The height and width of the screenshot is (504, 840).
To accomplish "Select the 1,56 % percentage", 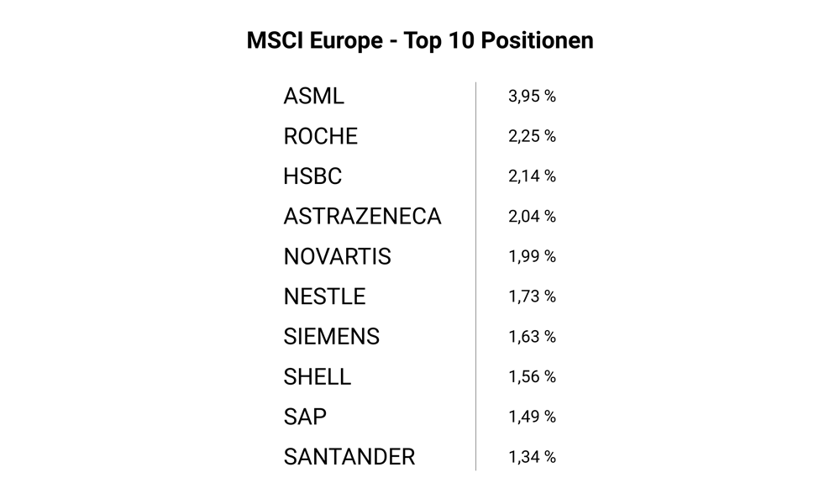I will click(x=532, y=377).
